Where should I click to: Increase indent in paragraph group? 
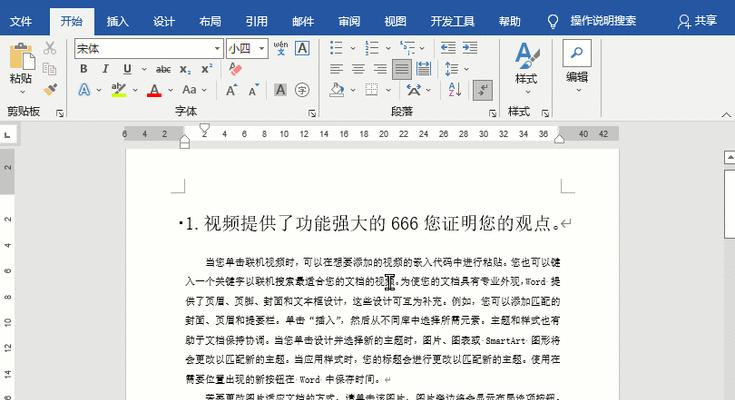click(470, 48)
